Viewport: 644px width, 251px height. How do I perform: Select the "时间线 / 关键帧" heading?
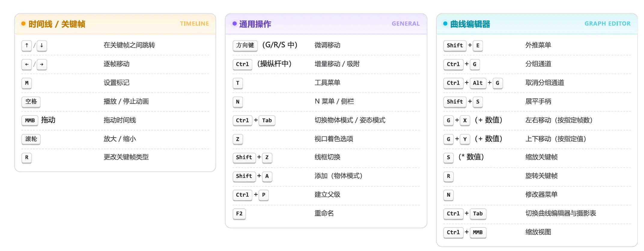tap(57, 24)
